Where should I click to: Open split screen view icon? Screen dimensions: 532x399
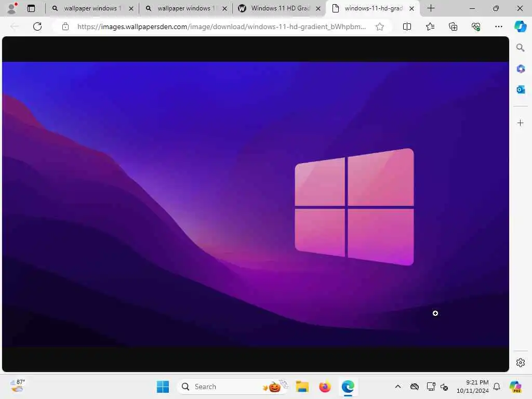[x=407, y=26]
